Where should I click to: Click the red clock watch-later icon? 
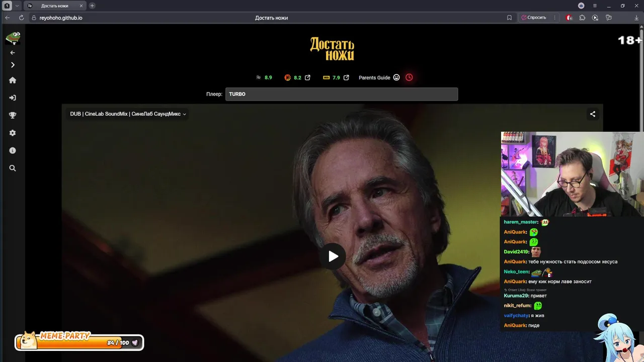pyautogui.click(x=409, y=77)
